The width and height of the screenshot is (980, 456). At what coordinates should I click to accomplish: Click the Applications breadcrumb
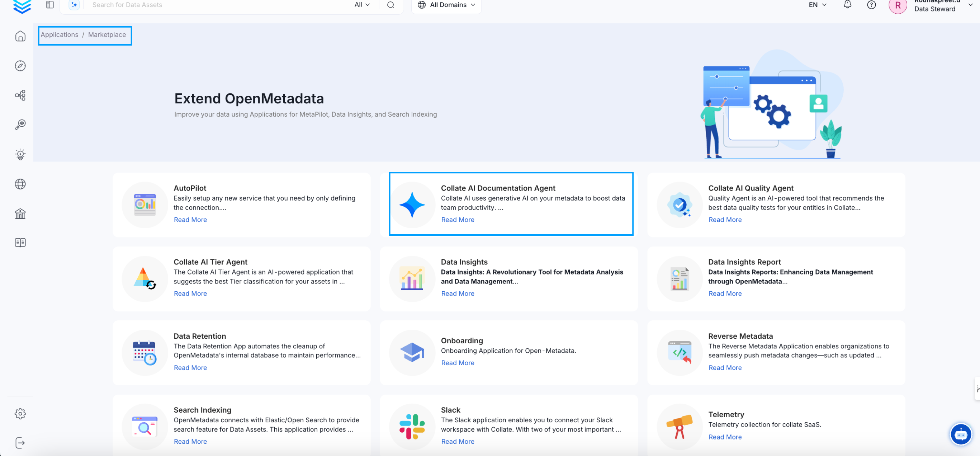point(60,35)
